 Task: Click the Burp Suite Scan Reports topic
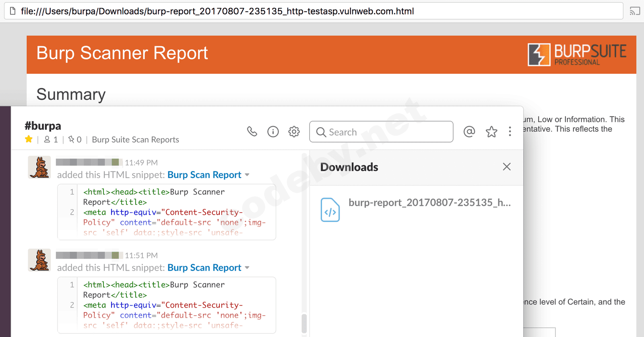pyautogui.click(x=136, y=140)
